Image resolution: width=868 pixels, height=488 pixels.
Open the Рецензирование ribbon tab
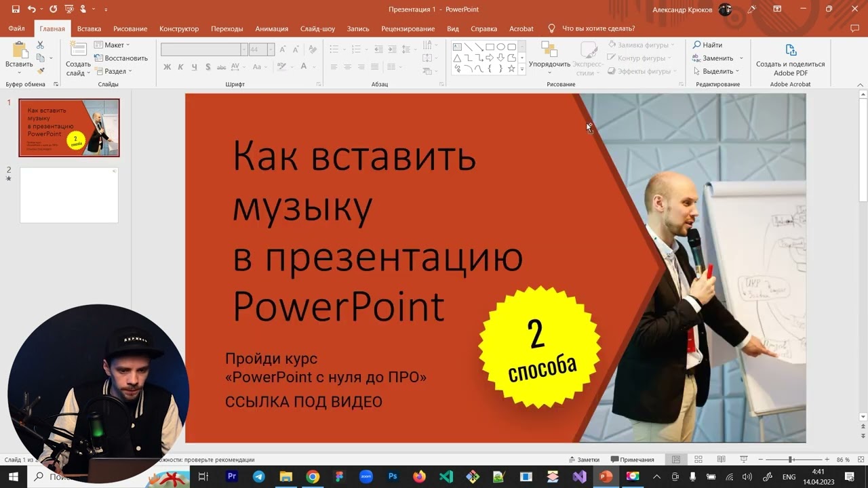point(408,28)
